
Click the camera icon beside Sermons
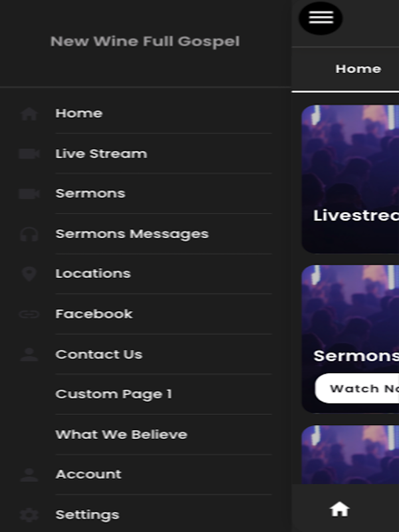click(x=29, y=194)
